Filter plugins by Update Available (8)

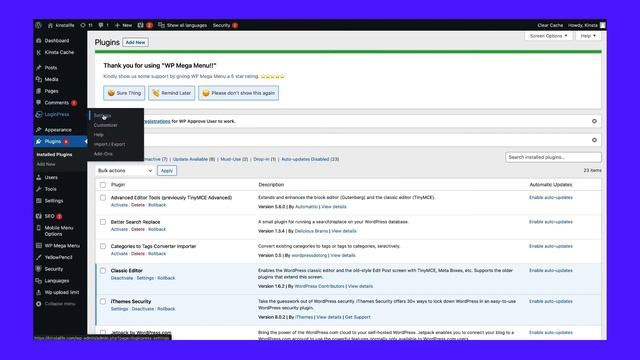(x=194, y=159)
